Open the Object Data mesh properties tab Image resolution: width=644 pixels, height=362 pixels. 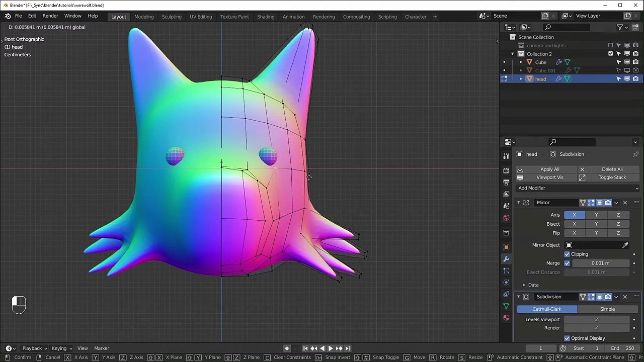tap(506, 306)
